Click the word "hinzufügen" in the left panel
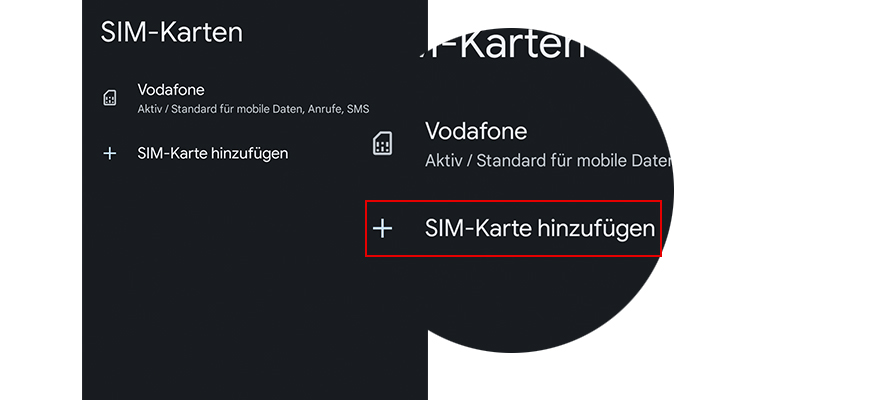The width and height of the screenshot is (879, 400). (x=249, y=154)
